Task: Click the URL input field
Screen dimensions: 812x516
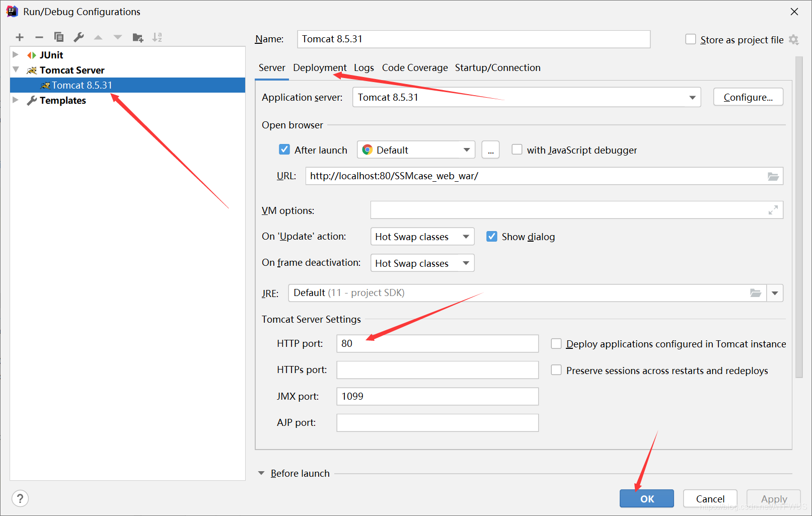Action: (544, 176)
